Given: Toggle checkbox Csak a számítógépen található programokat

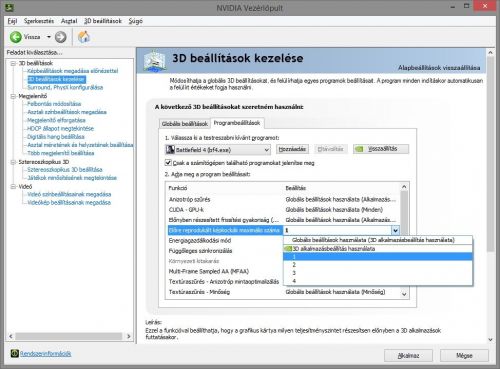Looking at the screenshot, I should pos(168,163).
